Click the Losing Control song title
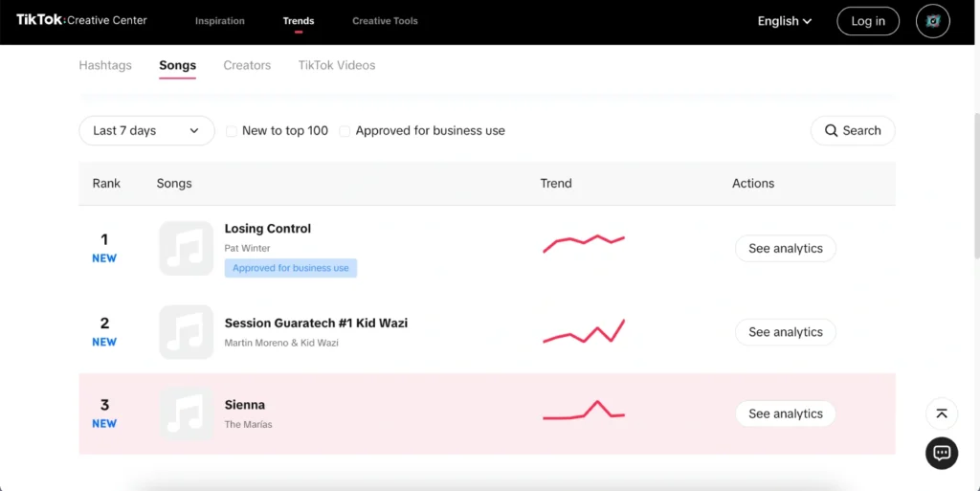Image resolution: width=980 pixels, height=491 pixels. point(268,229)
